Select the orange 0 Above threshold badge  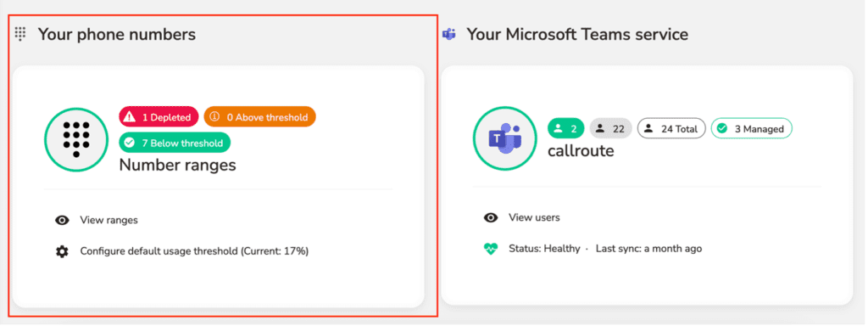pos(259,117)
